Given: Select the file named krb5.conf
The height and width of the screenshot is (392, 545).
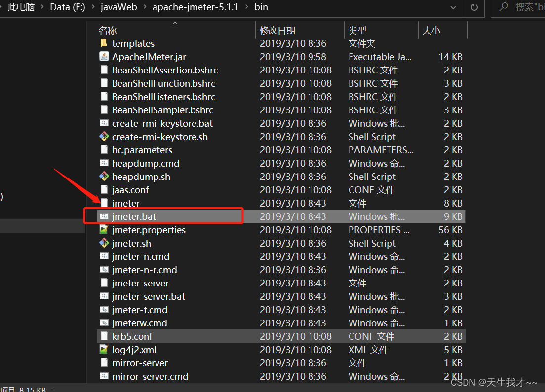Looking at the screenshot, I should 132,336.
